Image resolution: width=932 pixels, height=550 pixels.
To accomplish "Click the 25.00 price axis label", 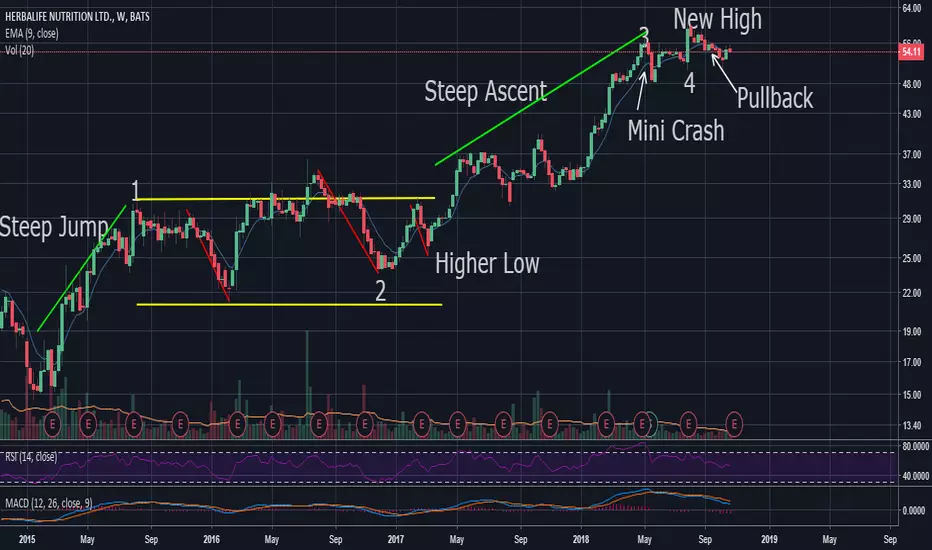I will pos(911,258).
